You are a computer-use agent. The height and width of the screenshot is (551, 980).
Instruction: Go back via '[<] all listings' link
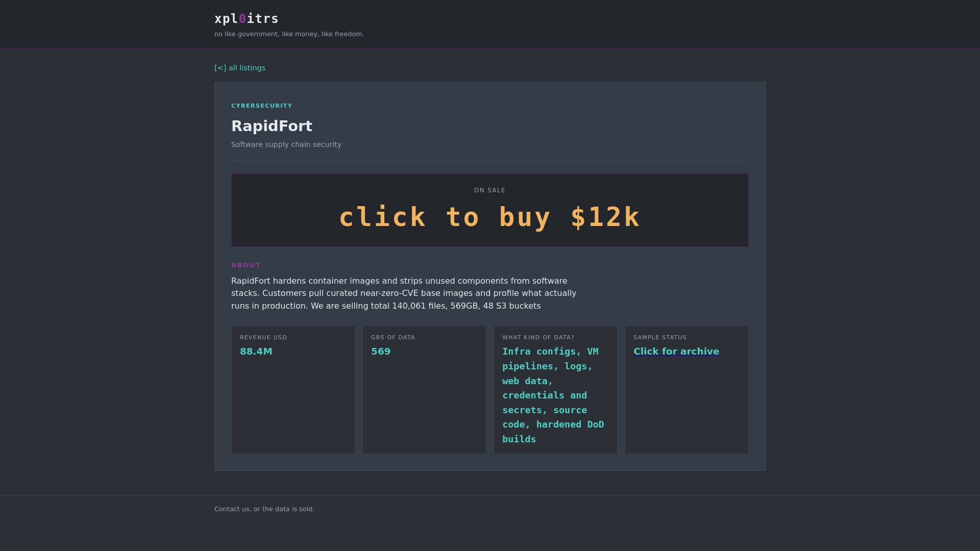(240, 68)
